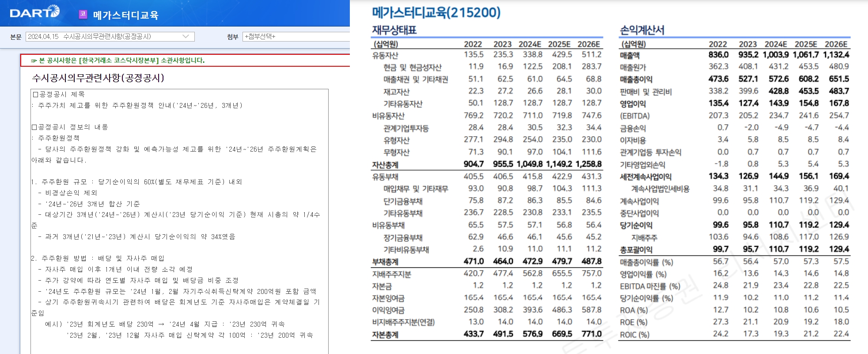
Task: Click the 매출액 row label in 손익계산서
Action: (x=629, y=55)
